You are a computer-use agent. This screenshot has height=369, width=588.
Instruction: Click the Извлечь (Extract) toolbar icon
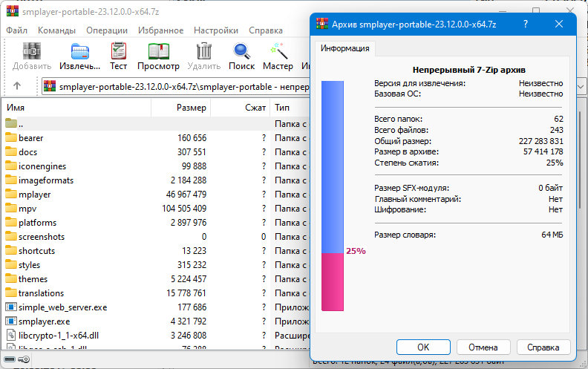(x=80, y=51)
